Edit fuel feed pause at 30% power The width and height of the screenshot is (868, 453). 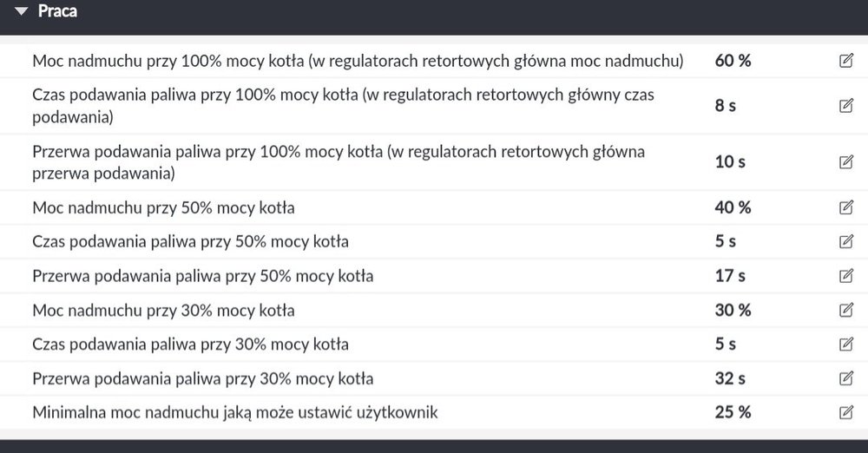pos(846,378)
